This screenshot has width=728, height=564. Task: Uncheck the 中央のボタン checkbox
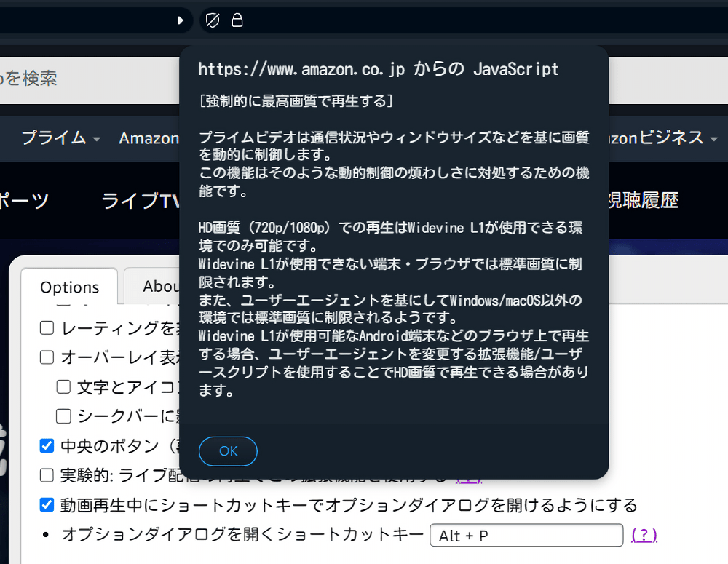(47, 445)
